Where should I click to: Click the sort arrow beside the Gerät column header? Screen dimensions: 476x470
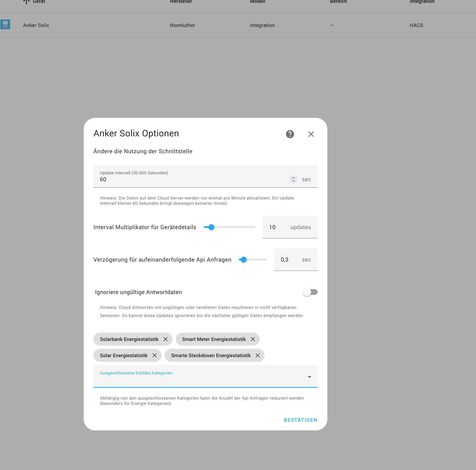click(26, 1)
